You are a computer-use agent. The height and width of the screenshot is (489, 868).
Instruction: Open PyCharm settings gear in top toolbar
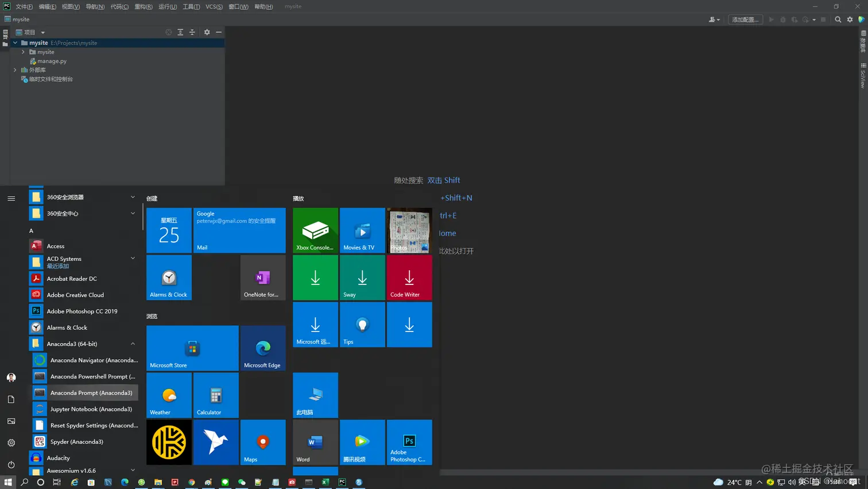850,20
